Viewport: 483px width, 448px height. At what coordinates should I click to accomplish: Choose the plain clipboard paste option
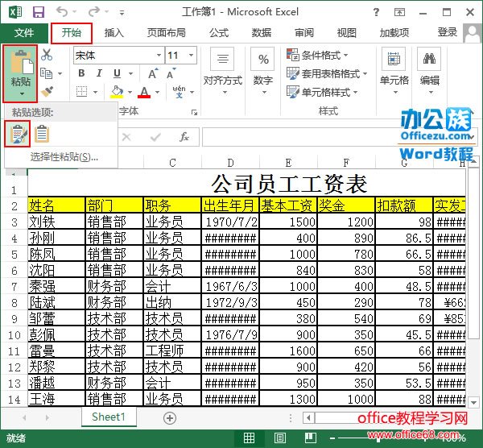42,134
